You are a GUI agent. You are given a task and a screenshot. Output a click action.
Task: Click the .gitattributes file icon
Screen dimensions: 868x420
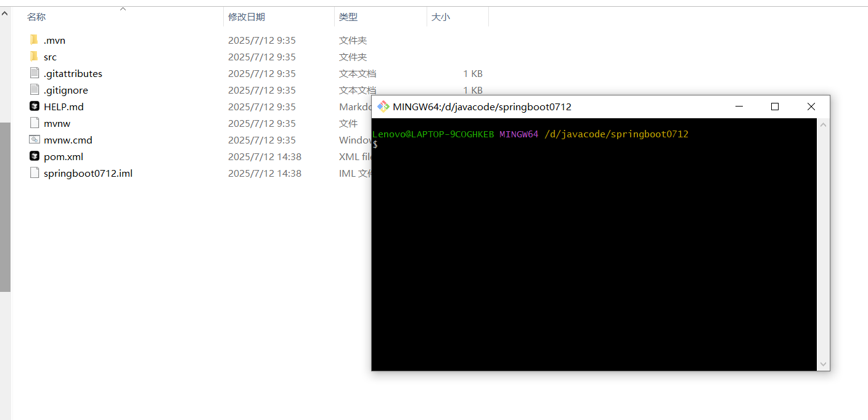click(x=34, y=73)
